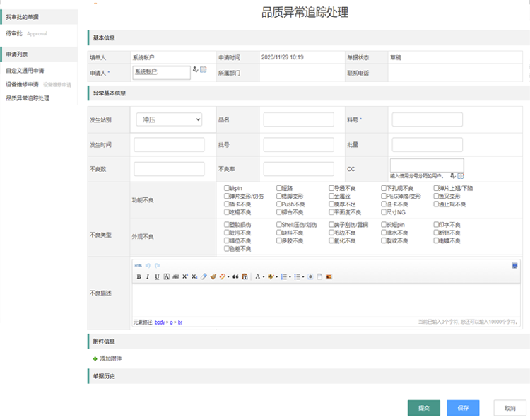Click the 不良率 input field
The width and height of the screenshot is (530, 420).
(298, 169)
